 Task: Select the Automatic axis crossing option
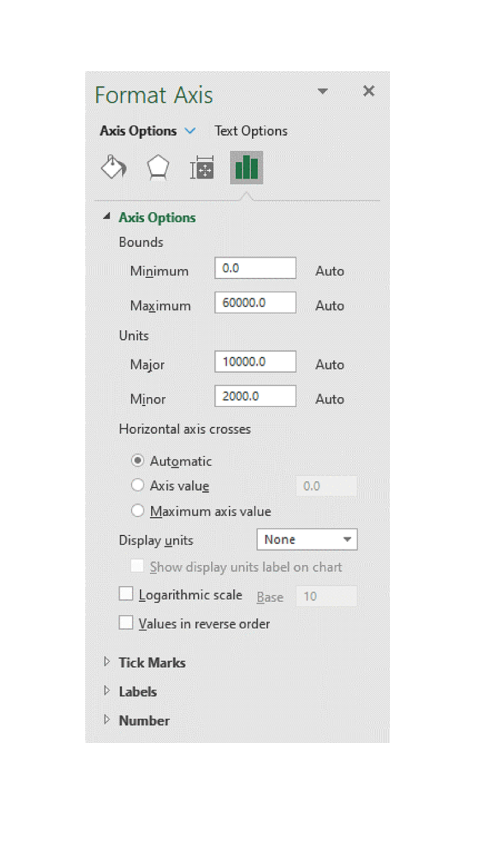138,461
